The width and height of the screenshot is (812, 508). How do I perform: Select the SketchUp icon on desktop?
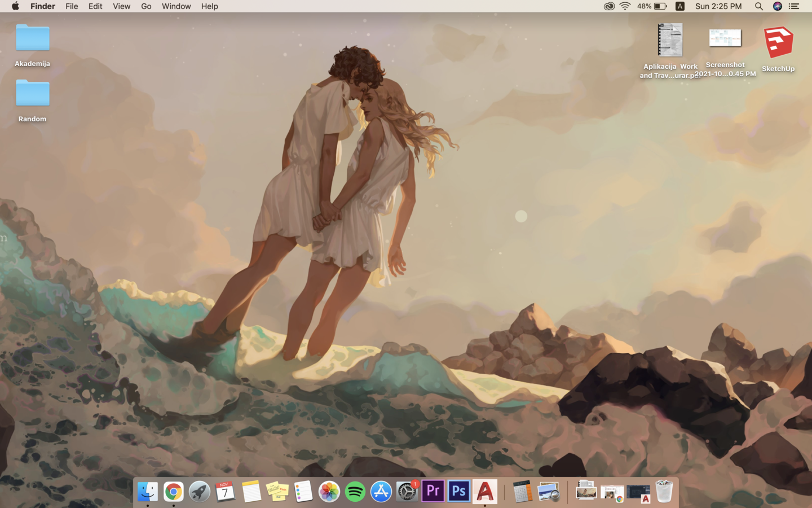(x=778, y=49)
